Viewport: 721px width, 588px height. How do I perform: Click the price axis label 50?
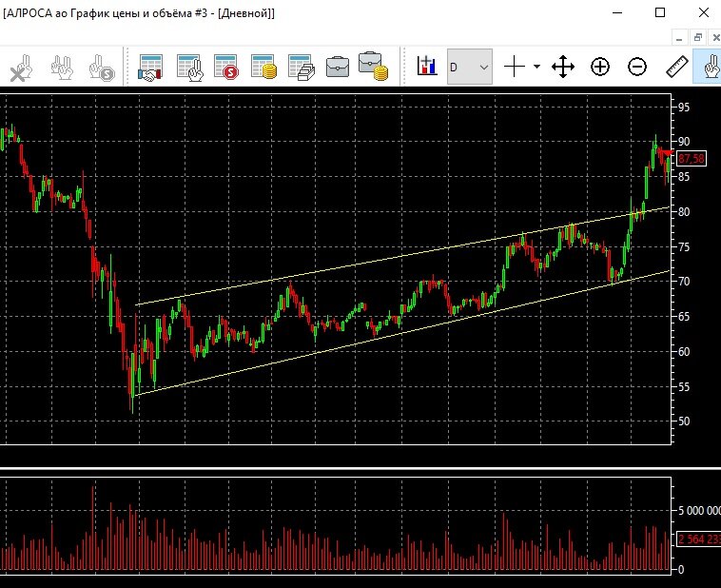click(x=684, y=421)
